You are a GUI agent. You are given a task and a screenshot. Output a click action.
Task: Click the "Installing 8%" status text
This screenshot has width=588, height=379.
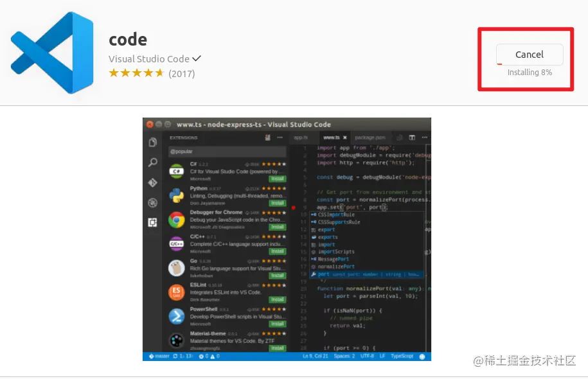(530, 73)
